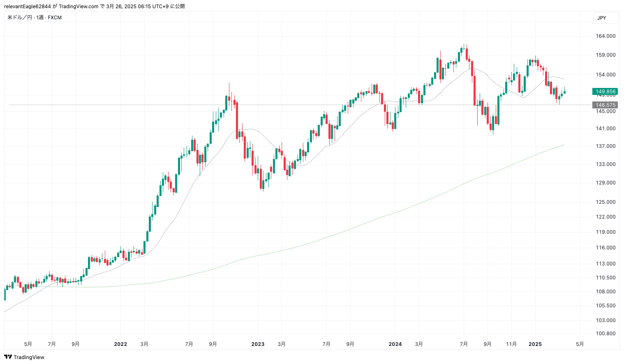Image resolution: width=624 pixels, height=364 pixels.
Task: Click the right end of the green moving average line
Action: [564, 145]
